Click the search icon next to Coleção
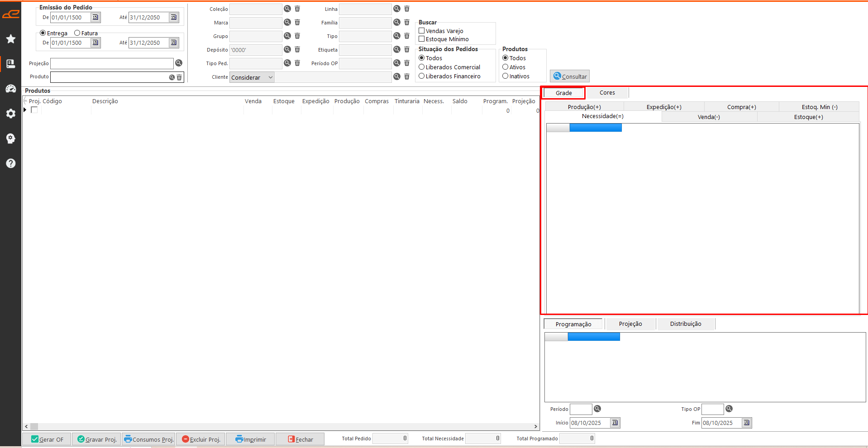The image size is (868, 448). [287, 9]
